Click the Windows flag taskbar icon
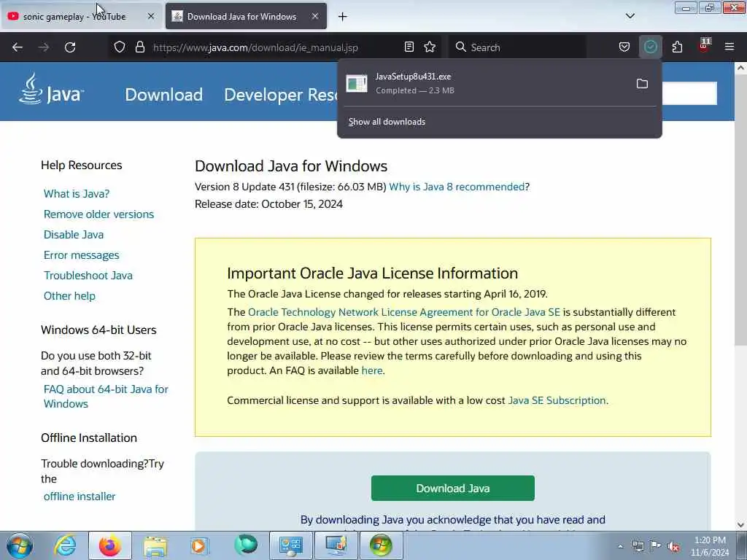Screen dimensions: 747x560 tap(381, 545)
